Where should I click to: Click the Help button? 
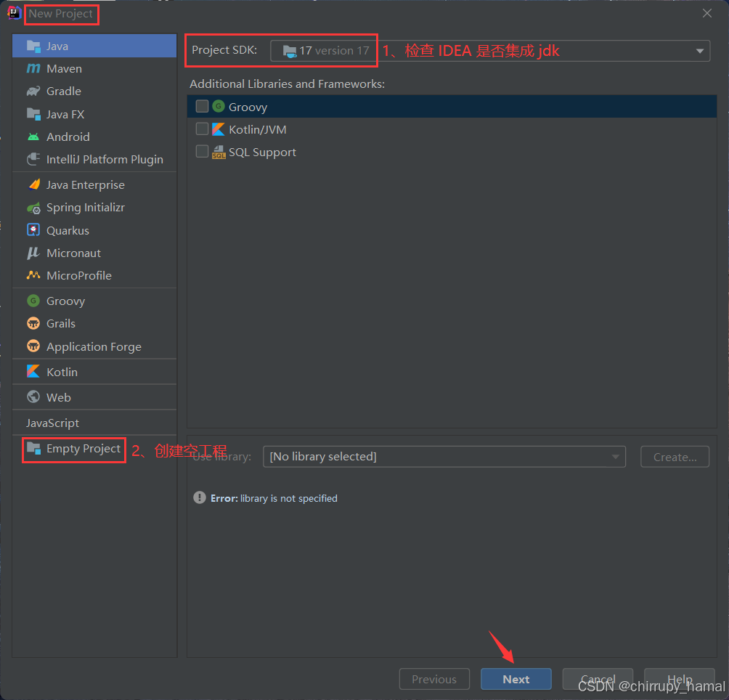point(680,679)
